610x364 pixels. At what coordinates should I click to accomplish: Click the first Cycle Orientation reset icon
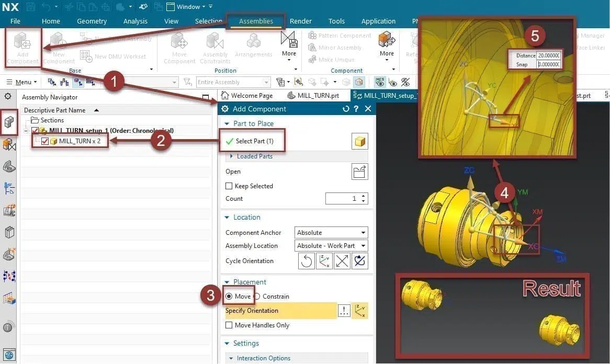click(306, 261)
